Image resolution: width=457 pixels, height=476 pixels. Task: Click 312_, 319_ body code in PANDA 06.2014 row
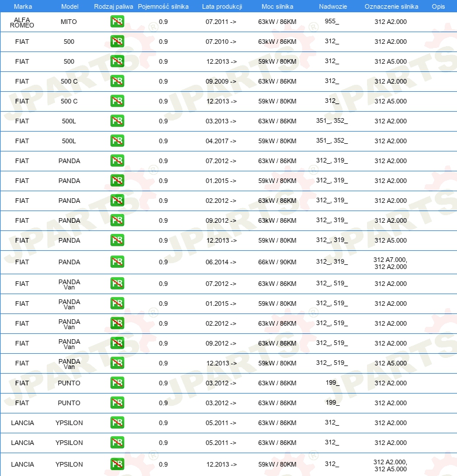click(x=332, y=261)
